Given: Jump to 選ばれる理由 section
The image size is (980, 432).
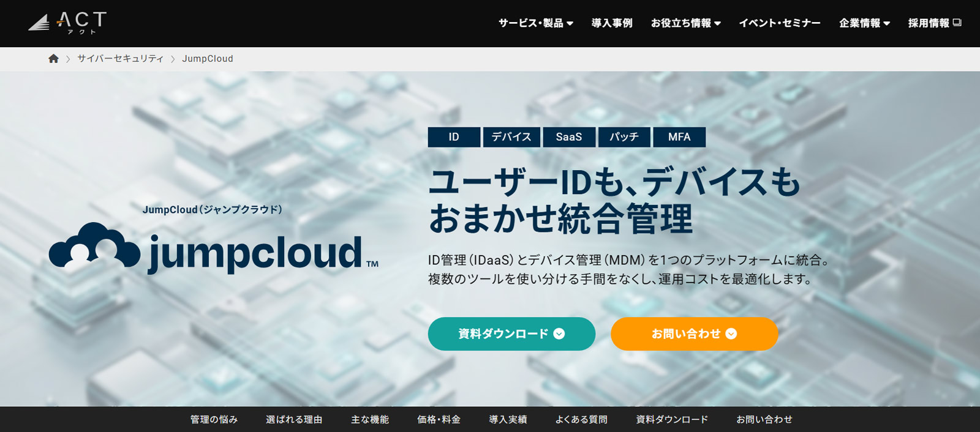Looking at the screenshot, I should [294, 420].
